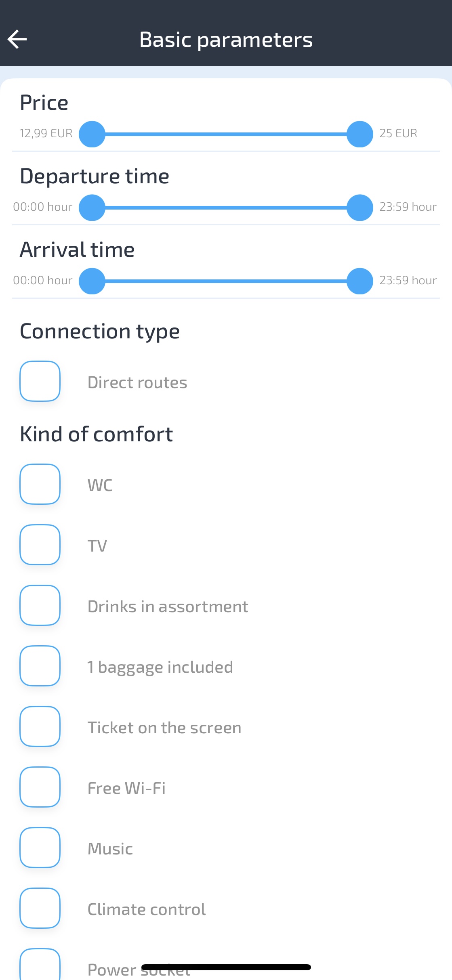Select the Climate control checkbox
Viewport: 452px width, 980px height.
point(40,908)
